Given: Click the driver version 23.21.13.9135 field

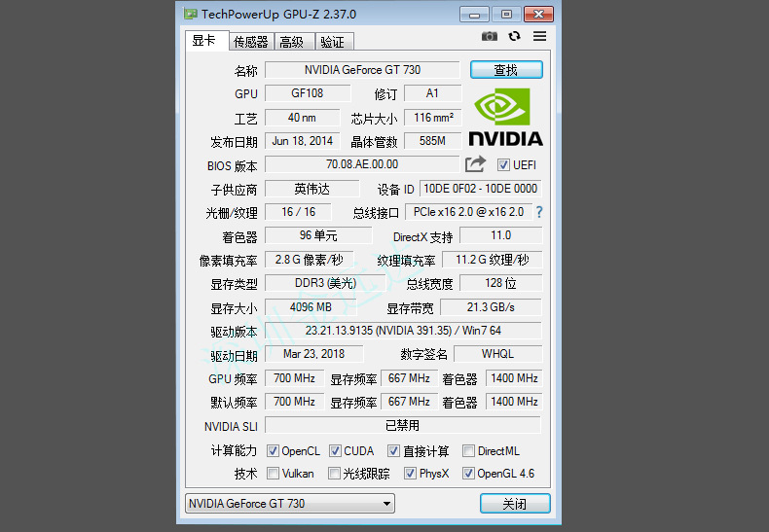Looking at the screenshot, I should pyautogui.click(x=403, y=331).
